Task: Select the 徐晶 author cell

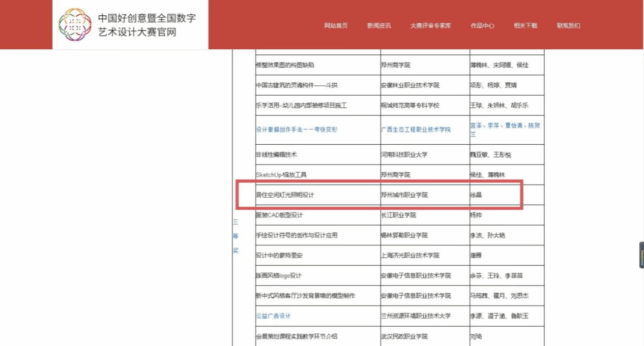Action: 476,195
